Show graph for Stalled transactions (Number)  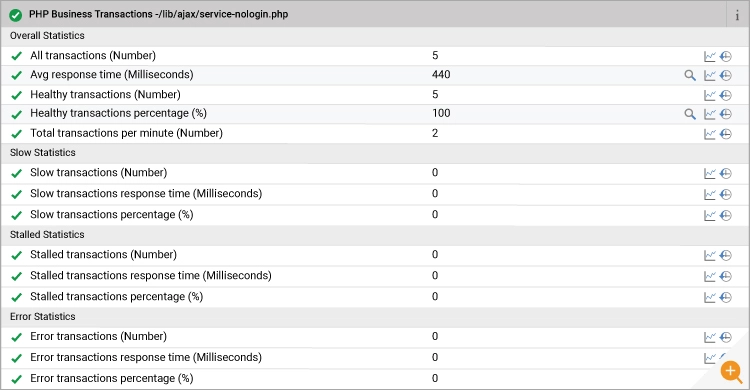[710, 255]
